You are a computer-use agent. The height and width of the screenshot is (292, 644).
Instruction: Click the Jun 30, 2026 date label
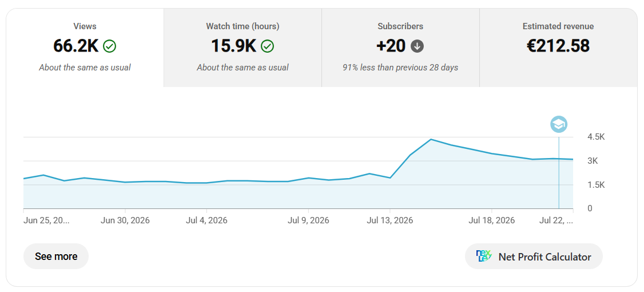point(125,220)
